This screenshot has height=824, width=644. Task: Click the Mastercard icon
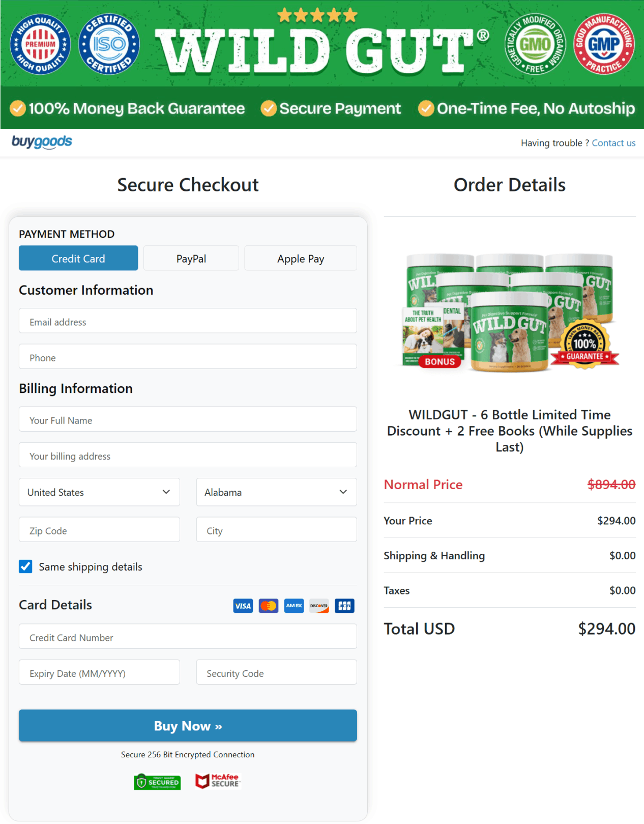pos(268,605)
